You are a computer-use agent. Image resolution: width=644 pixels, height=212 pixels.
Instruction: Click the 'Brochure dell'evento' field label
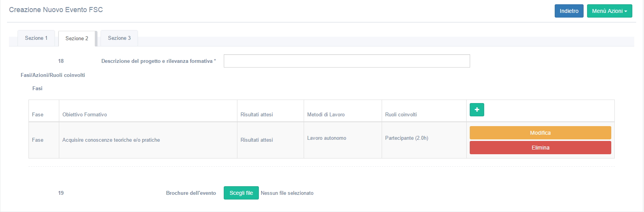191,193
